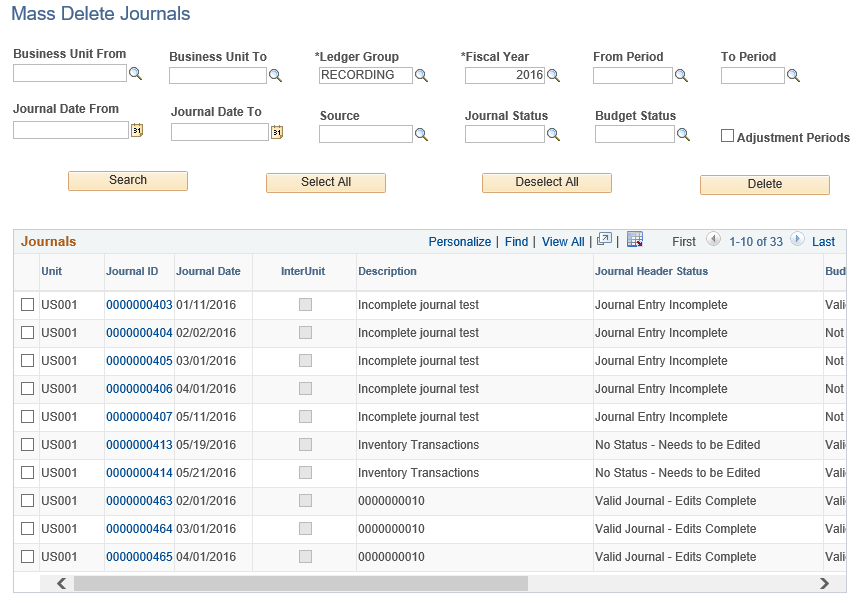Click the horizontal scrollbar right arrow

(x=825, y=582)
